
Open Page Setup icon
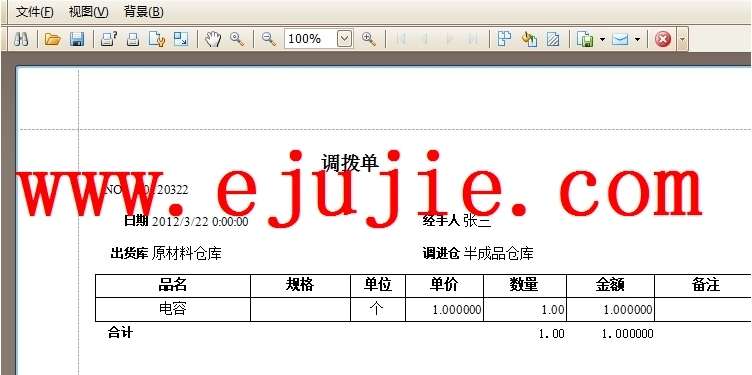(157, 39)
